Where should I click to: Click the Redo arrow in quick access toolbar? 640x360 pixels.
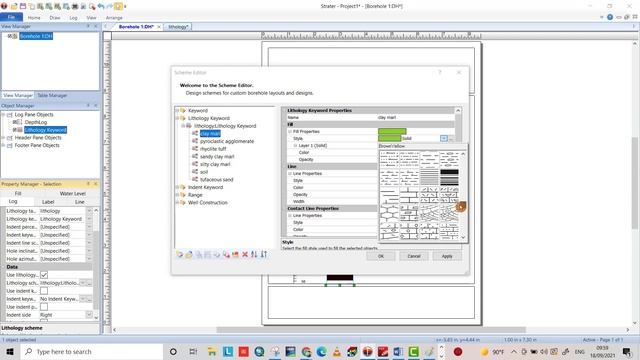pyautogui.click(x=109, y=7)
